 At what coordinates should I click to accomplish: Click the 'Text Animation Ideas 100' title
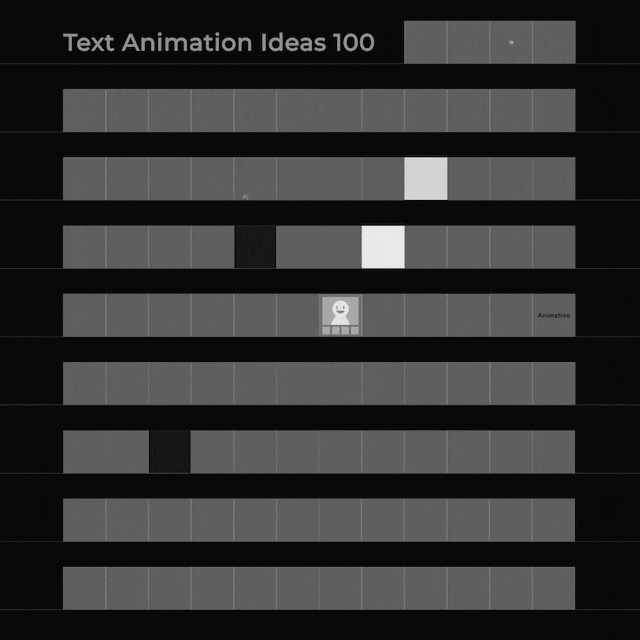[x=219, y=42]
